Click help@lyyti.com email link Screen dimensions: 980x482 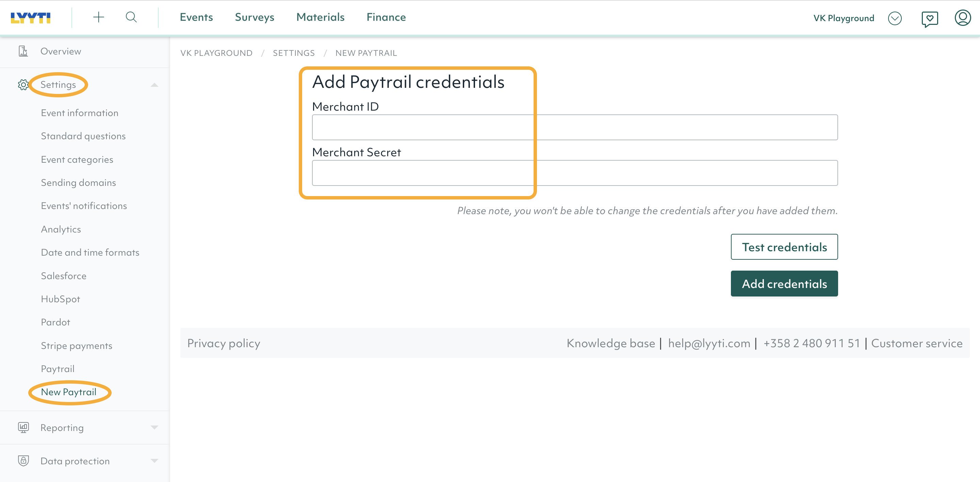[x=709, y=343]
